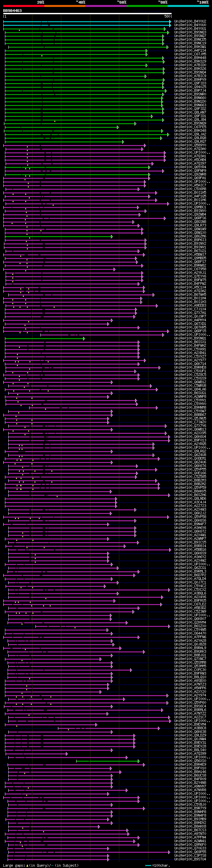The height and width of the screenshot is (868, 212).
Task: Select the UniRef100_Q9LJB4 label
Action: [x=190, y=120]
